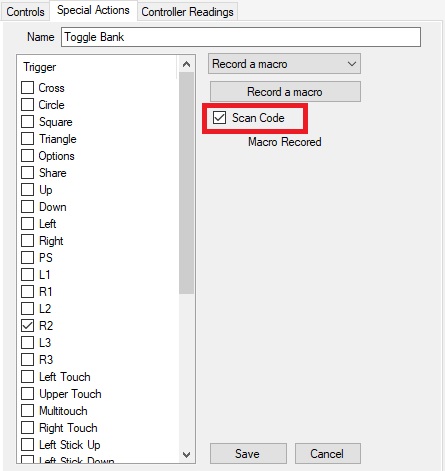Click the Name field containing Toggle Bank
The image size is (445, 471).
pos(241,37)
